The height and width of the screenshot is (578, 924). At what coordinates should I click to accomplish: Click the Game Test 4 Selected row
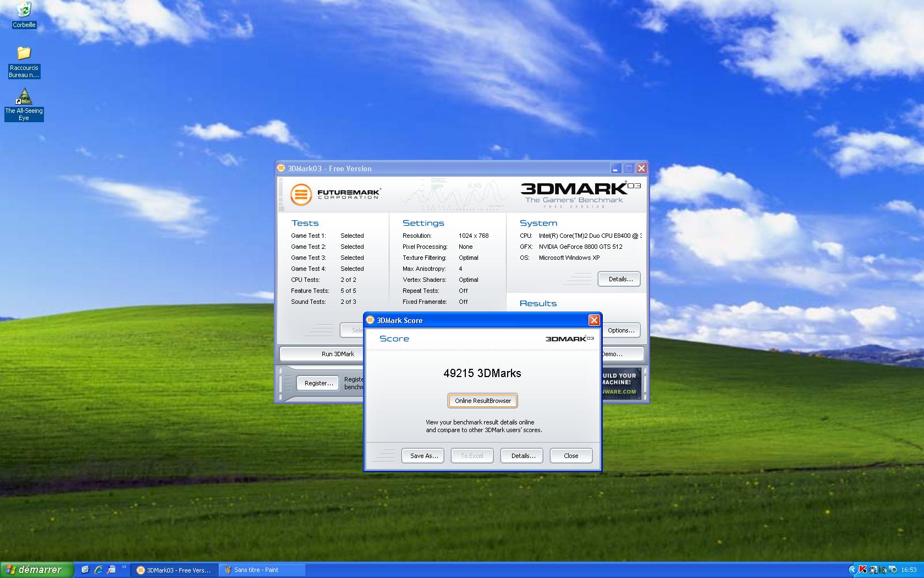(x=327, y=269)
